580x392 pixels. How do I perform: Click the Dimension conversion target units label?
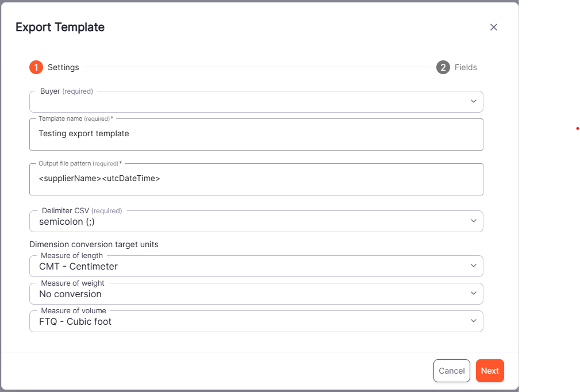pos(93,244)
